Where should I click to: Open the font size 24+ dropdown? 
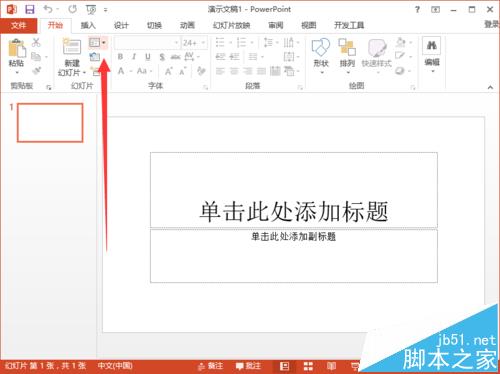(203, 43)
